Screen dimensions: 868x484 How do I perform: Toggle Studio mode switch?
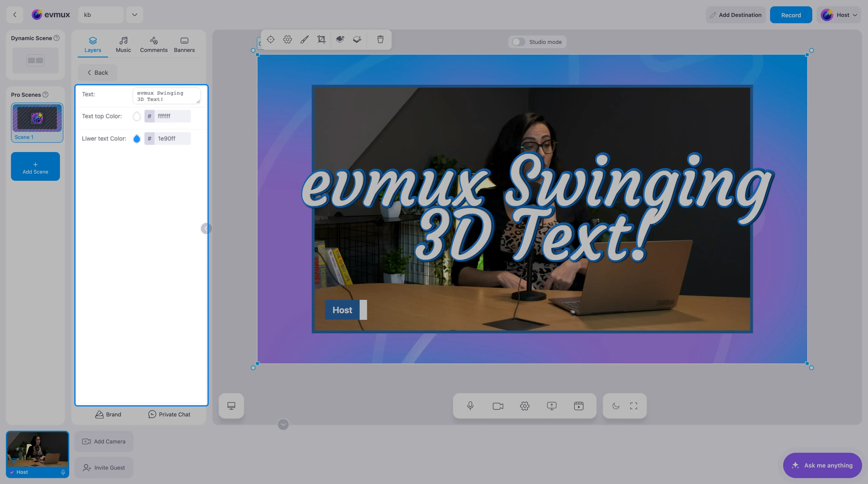[518, 42]
